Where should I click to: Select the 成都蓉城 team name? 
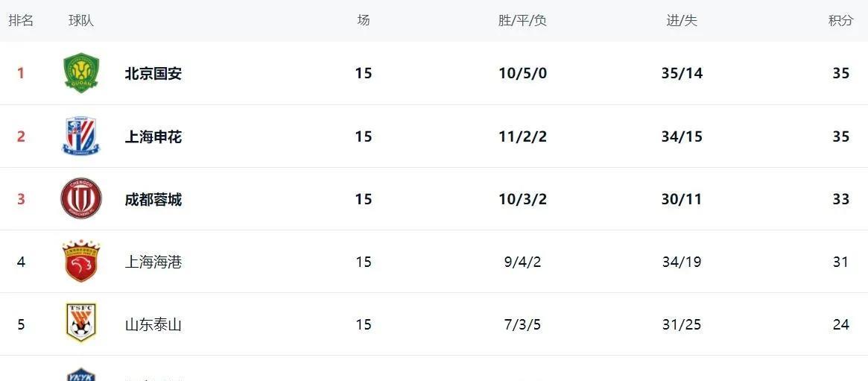tap(153, 199)
